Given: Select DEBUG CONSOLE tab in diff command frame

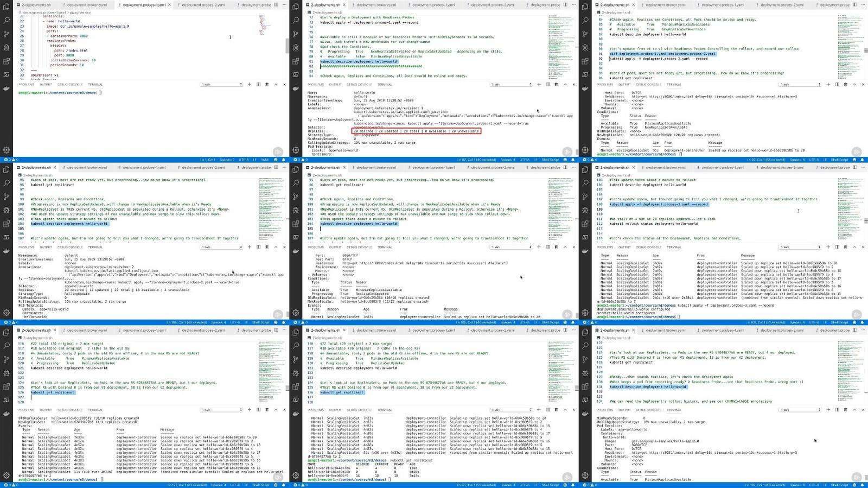Looking at the screenshot, I should point(649,84).
